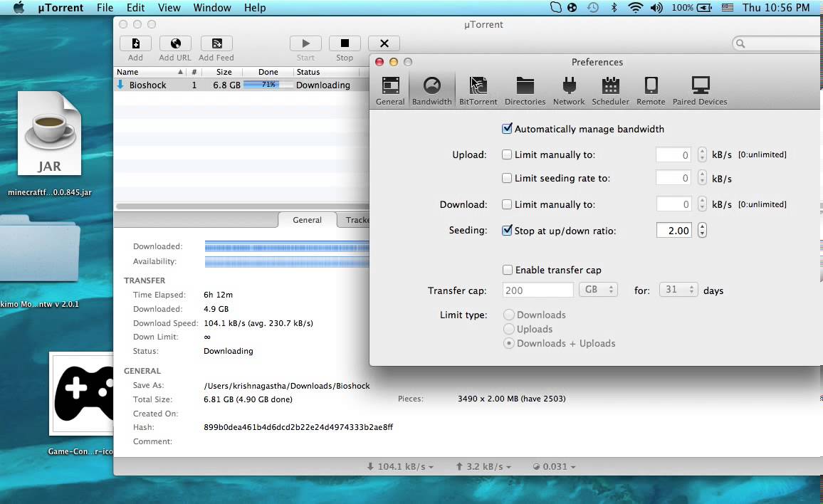Image resolution: width=823 pixels, height=504 pixels.
Task: Click the Remove torrent X toolbar button
Action: (x=384, y=43)
